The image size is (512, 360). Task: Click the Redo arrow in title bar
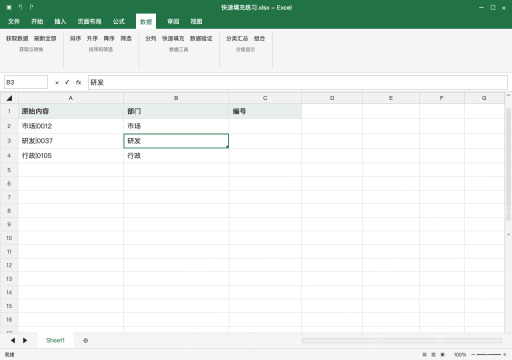[x=31, y=7]
